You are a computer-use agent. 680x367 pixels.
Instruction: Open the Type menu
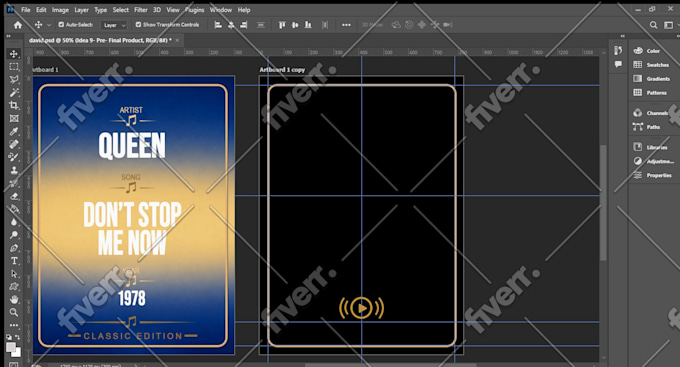pyautogui.click(x=101, y=10)
